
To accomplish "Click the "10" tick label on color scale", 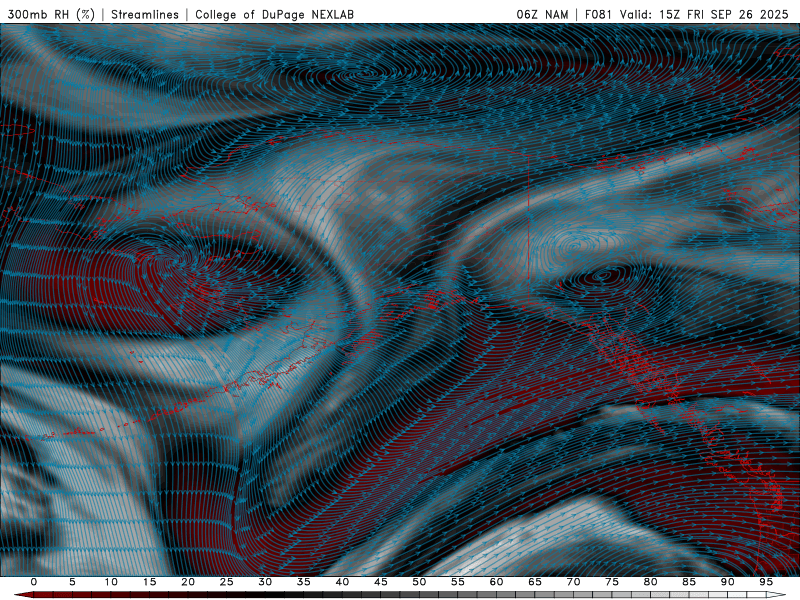I will pos(111,582).
